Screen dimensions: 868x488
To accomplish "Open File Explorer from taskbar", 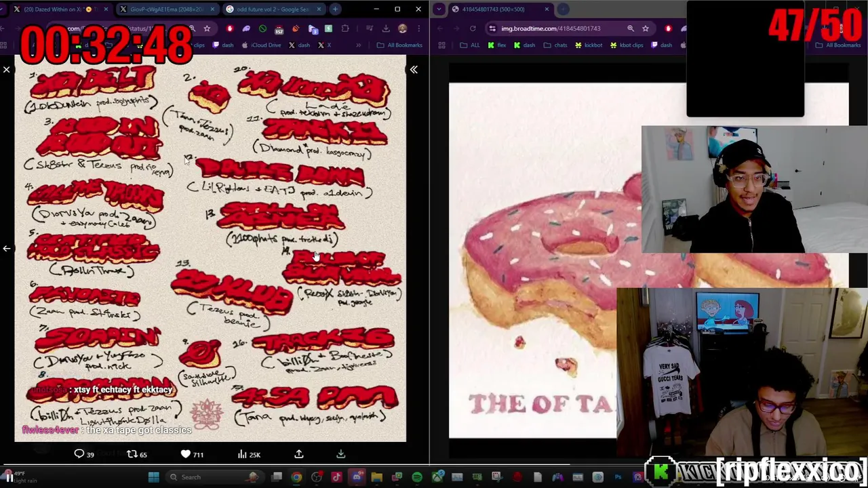I will pyautogui.click(x=376, y=477).
